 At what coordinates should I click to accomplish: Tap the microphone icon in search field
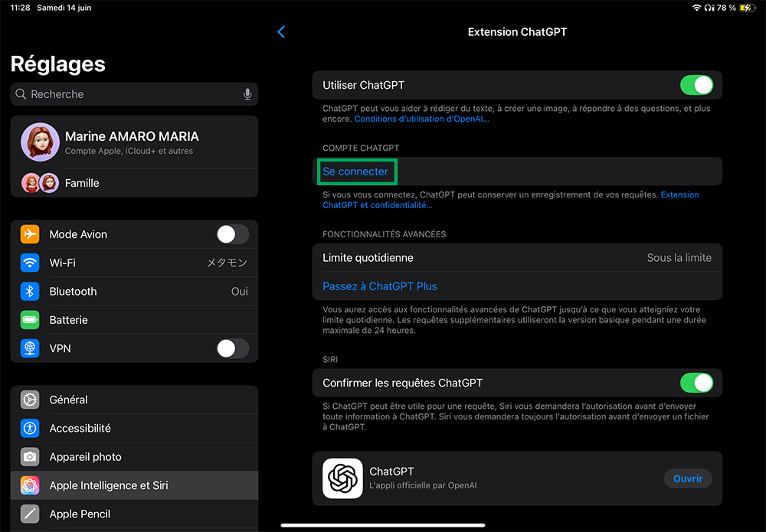[247, 94]
